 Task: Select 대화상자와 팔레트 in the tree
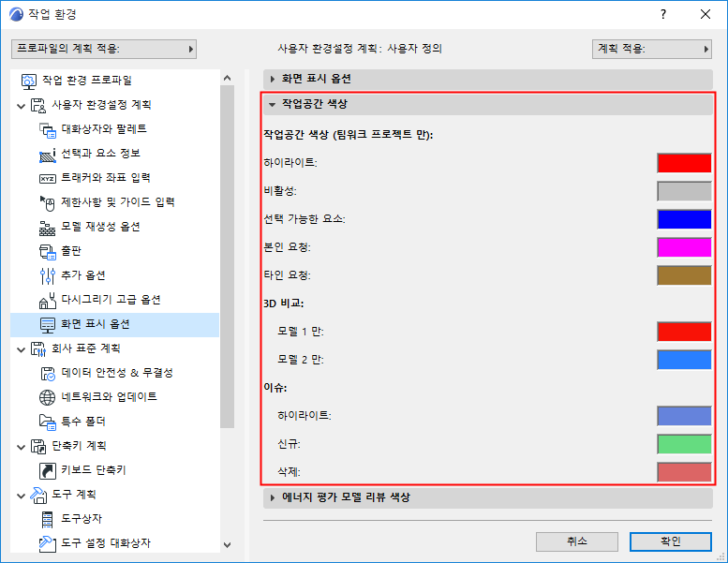coord(104,129)
